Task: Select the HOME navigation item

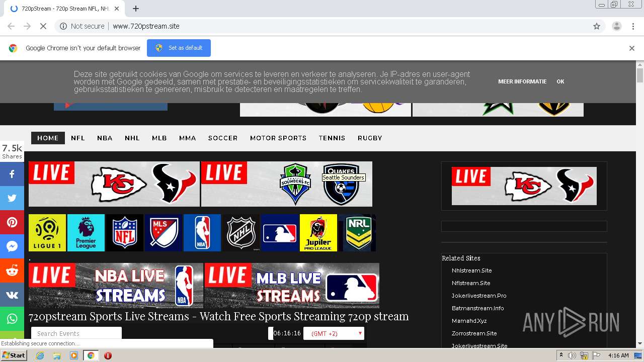Action: click(x=48, y=138)
